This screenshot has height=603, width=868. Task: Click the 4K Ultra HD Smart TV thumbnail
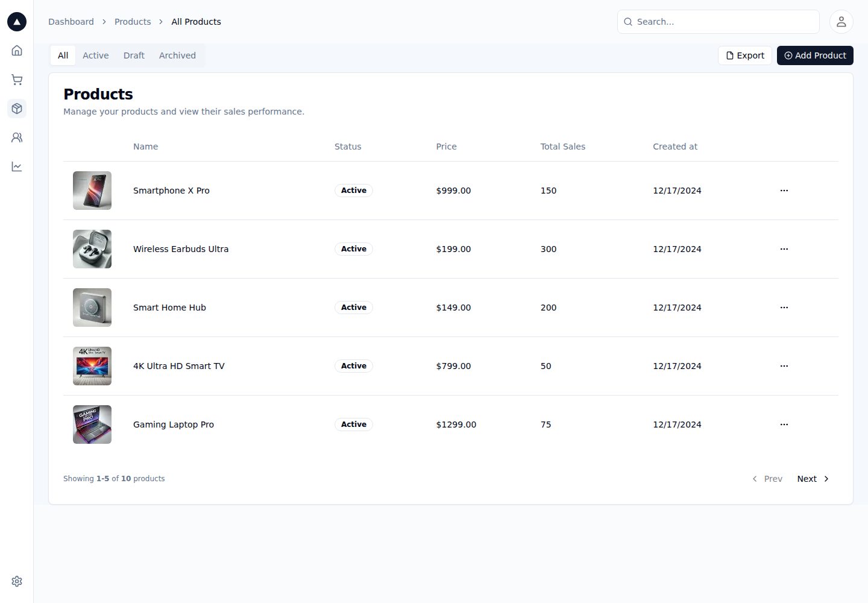click(x=92, y=366)
